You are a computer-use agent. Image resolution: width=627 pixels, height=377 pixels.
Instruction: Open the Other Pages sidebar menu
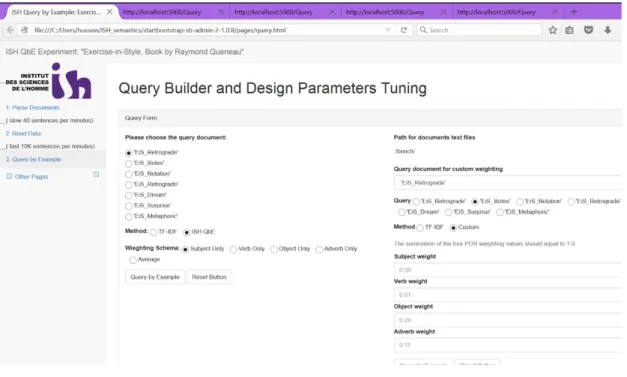coord(31,177)
